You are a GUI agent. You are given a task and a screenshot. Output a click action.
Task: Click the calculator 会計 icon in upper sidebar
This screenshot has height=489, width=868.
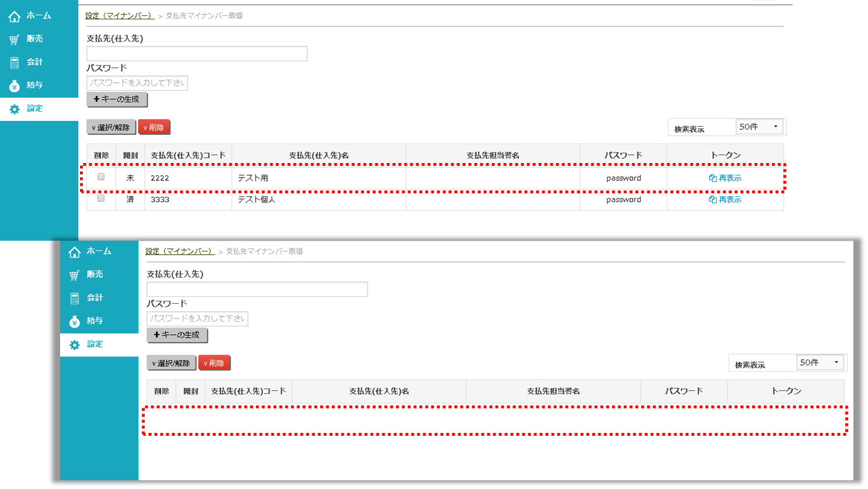pos(15,63)
